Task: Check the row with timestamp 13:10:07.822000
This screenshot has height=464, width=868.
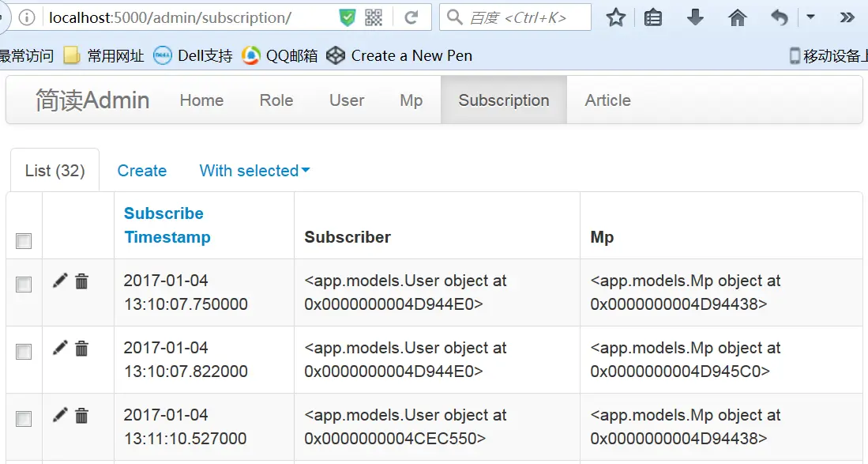Action: 24,352
